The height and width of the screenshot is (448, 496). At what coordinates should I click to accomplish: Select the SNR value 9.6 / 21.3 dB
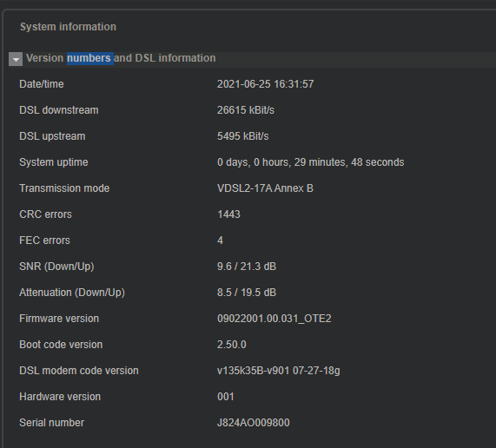click(247, 267)
